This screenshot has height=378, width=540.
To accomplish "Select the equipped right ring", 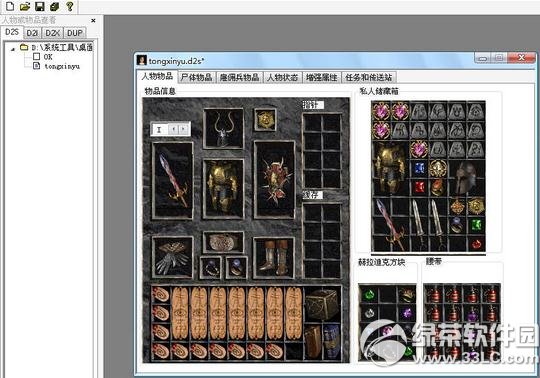I will click(x=236, y=268).
